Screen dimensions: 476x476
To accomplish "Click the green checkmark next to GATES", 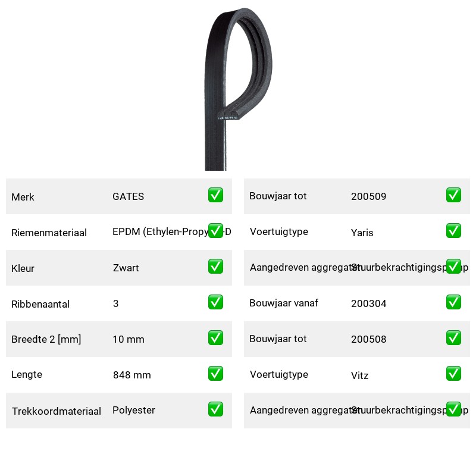I will click(215, 195).
